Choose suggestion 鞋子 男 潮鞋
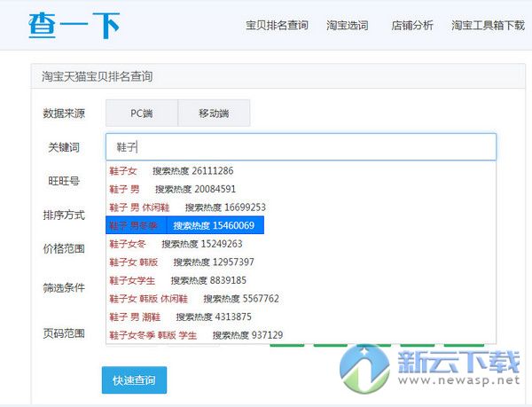Image resolution: width=532 pixels, height=407 pixels. (301, 317)
